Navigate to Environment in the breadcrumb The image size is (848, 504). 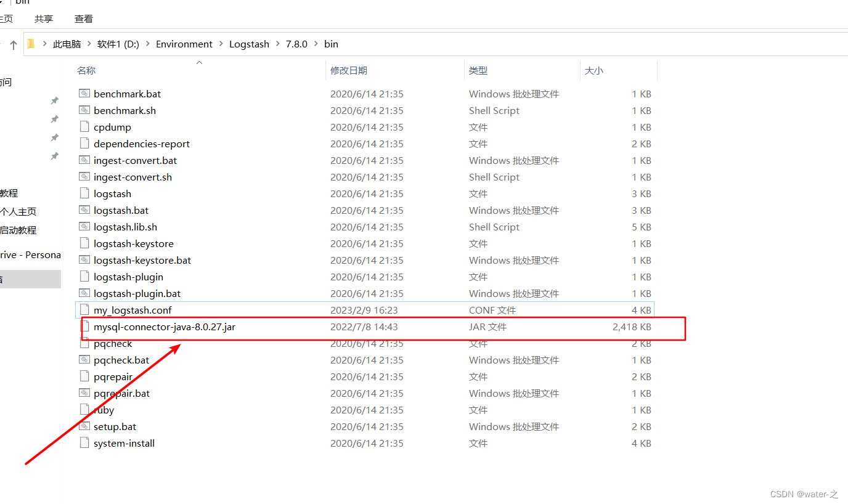[184, 44]
